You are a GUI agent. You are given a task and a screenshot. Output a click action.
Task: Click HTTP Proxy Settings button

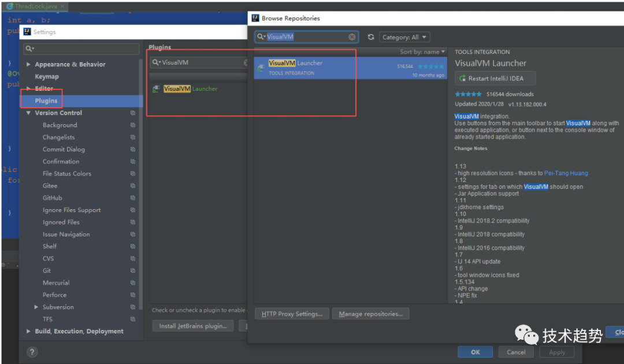292,314
